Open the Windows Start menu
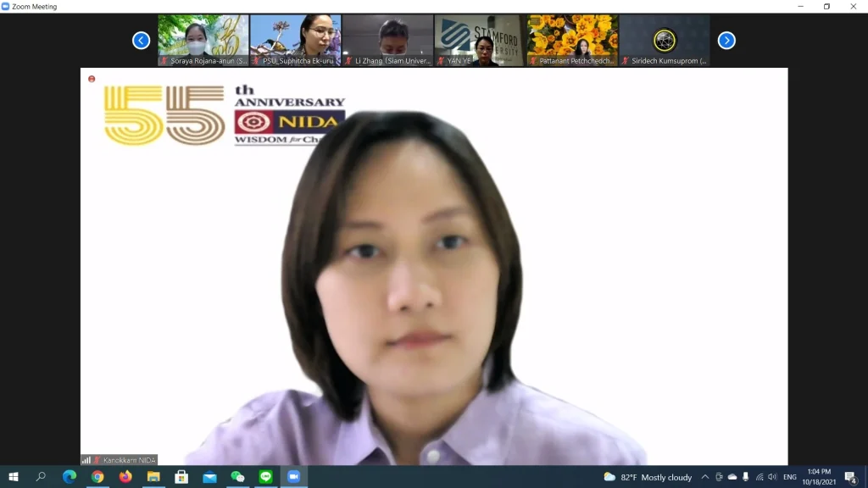Viewport: 868px width, 488px height. click(x=14, y=477)
